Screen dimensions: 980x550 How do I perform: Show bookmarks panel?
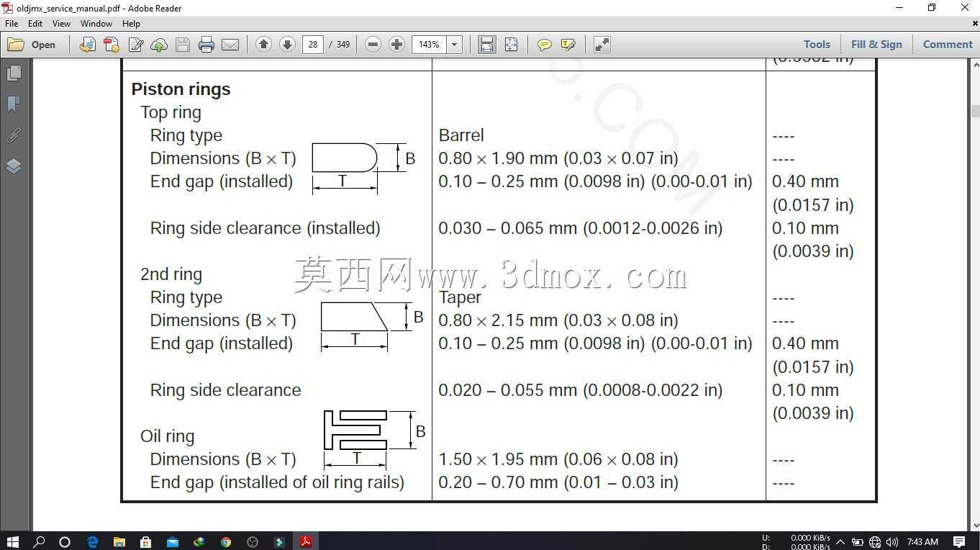pyautogui.click(x=14, y=104)
